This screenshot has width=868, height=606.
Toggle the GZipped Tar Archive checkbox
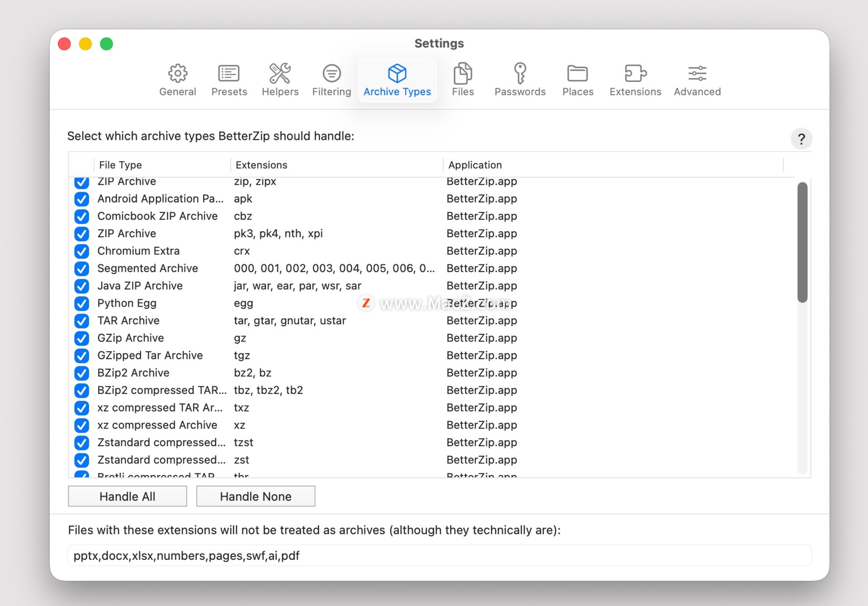pyautogui.click(x=82, y=356)
